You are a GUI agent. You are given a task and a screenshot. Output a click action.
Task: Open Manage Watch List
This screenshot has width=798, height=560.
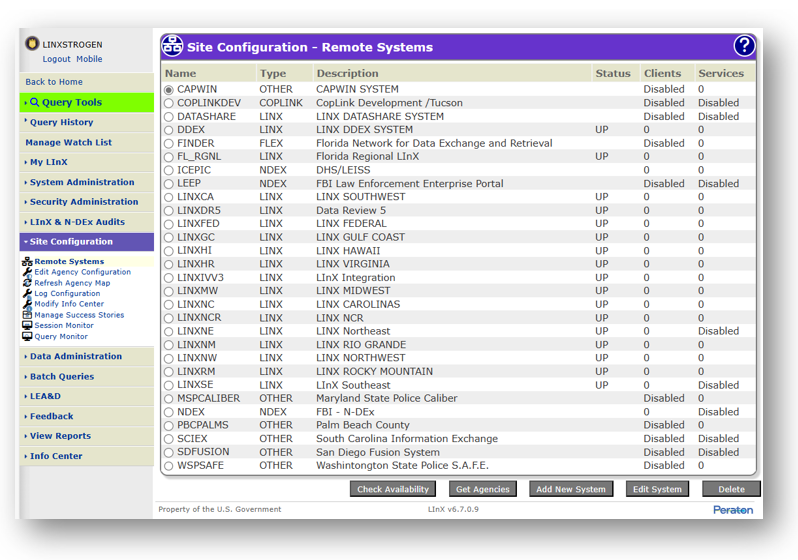68,142
